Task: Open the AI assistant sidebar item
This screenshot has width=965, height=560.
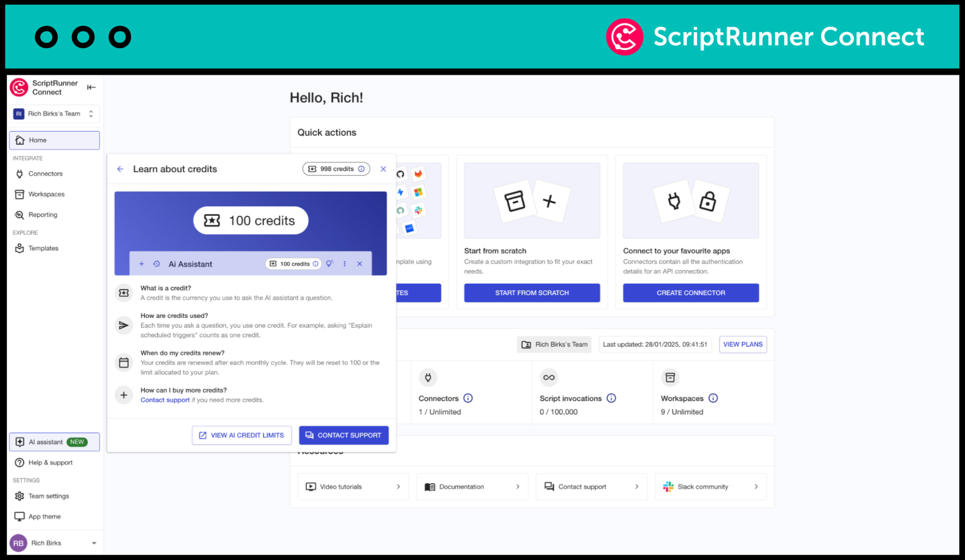Action: click(54, 442)
